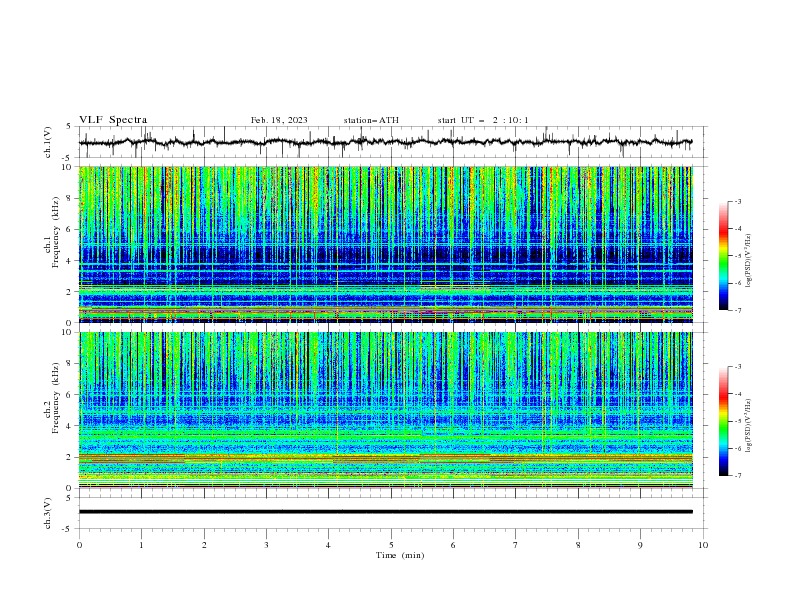
Task: Click the ch.1 spectrogram panel
Action: (386, 244)
